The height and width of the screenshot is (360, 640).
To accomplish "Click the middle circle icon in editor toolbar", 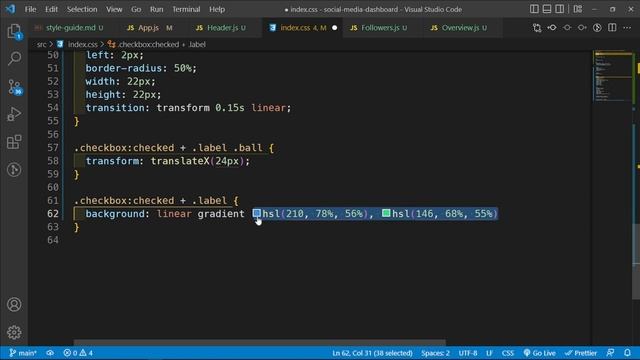I will (x=567, y=28).
